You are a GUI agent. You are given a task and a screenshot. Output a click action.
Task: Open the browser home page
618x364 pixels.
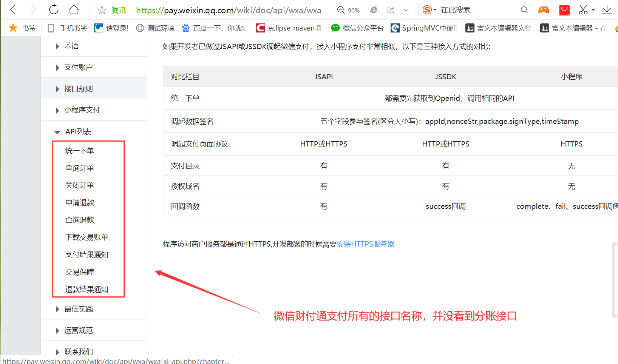click(x=74, y=10)
